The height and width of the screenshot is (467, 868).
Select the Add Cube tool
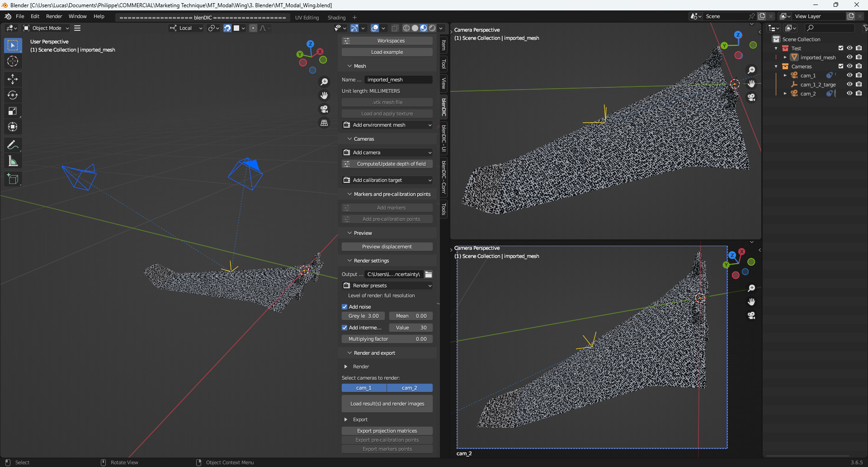[x=13, y=179]
